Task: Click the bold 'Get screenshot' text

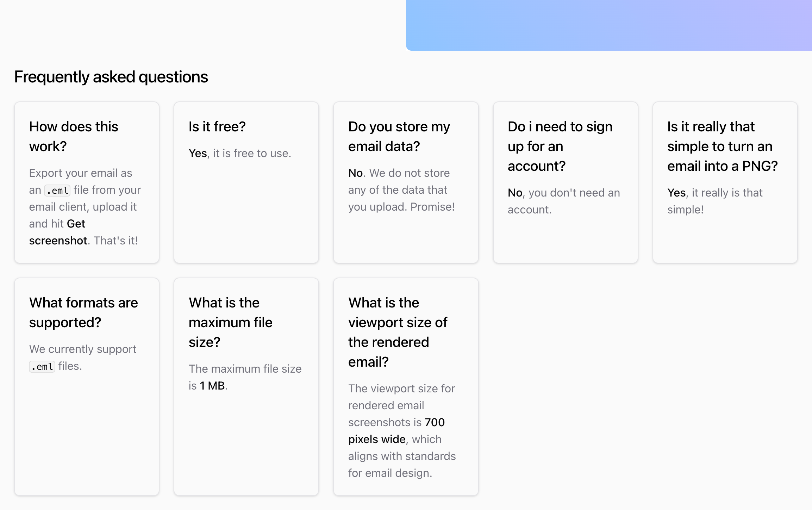Action: pos(58,232)
